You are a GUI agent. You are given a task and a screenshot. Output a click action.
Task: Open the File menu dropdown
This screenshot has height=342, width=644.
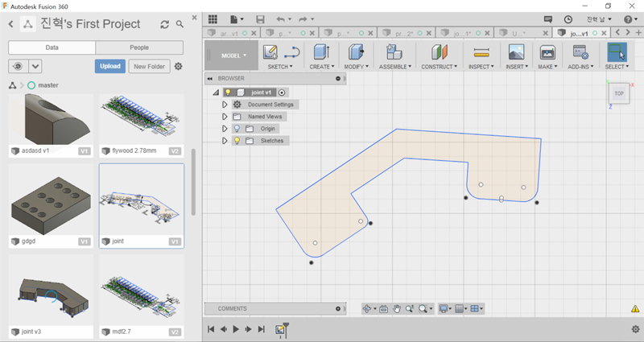pyautogui.click(x=237, y=19)
